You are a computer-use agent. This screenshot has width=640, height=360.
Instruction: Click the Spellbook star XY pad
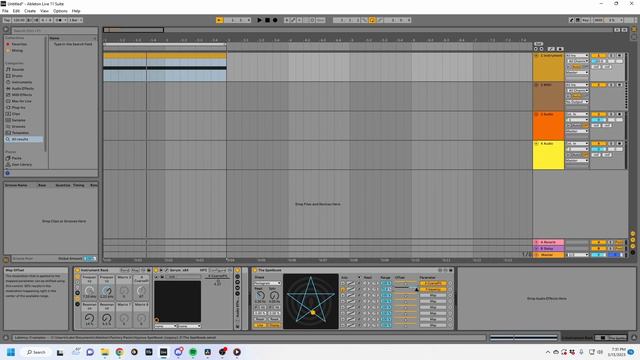click(x=311, y=301)
